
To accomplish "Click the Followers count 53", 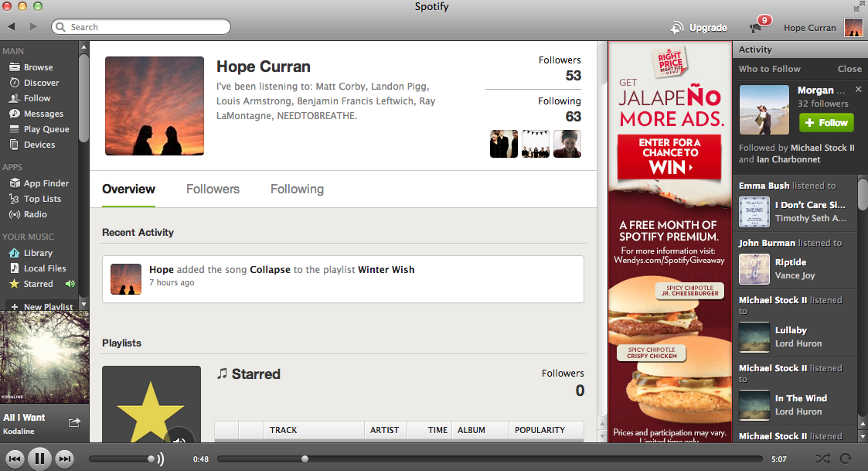I will (x=574, y=75).
